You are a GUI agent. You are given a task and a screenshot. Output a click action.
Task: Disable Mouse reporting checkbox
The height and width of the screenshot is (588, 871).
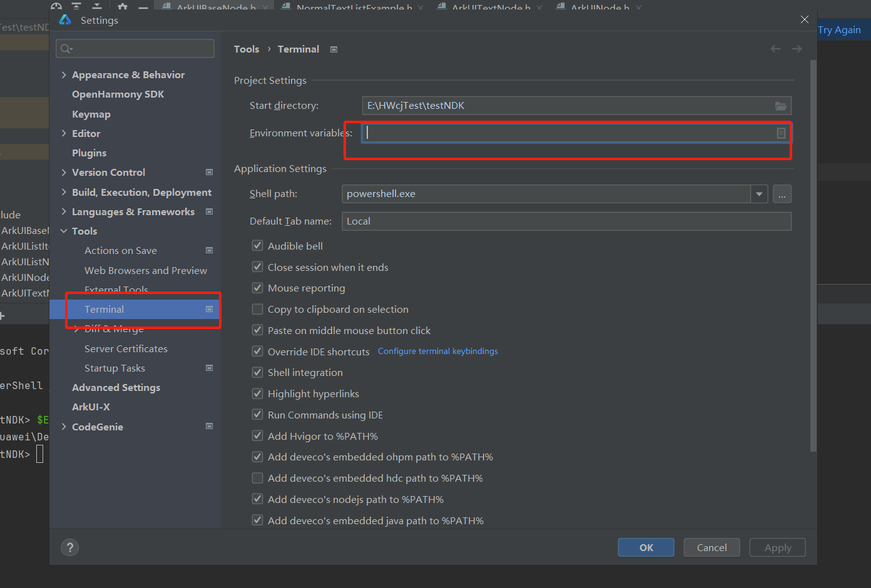coord(257,288)
